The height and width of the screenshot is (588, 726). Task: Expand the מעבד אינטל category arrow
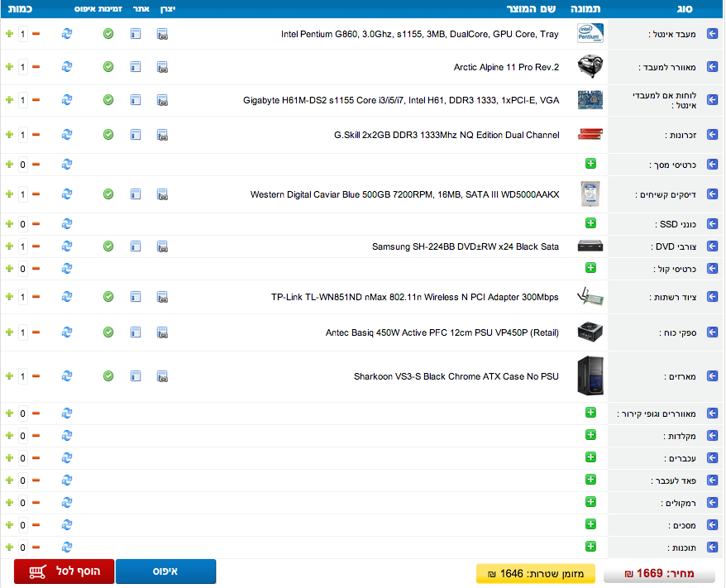click(x=712, y=34)
